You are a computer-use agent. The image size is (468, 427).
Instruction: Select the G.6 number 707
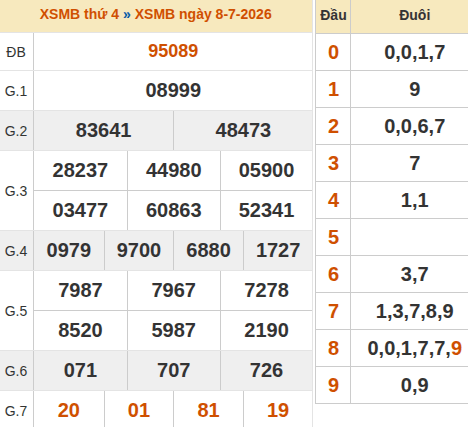click(174, 370)
